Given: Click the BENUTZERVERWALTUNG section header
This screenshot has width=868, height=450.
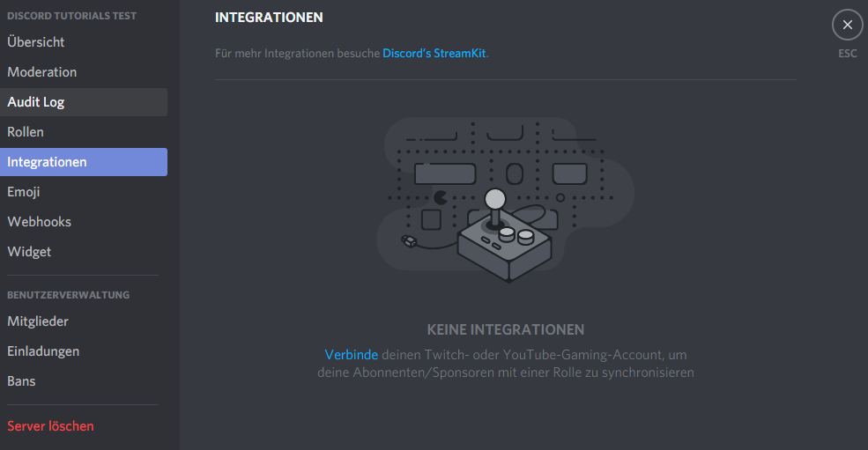Looking at the screenshot, I should pyautogui.click(x=68, y=295).
